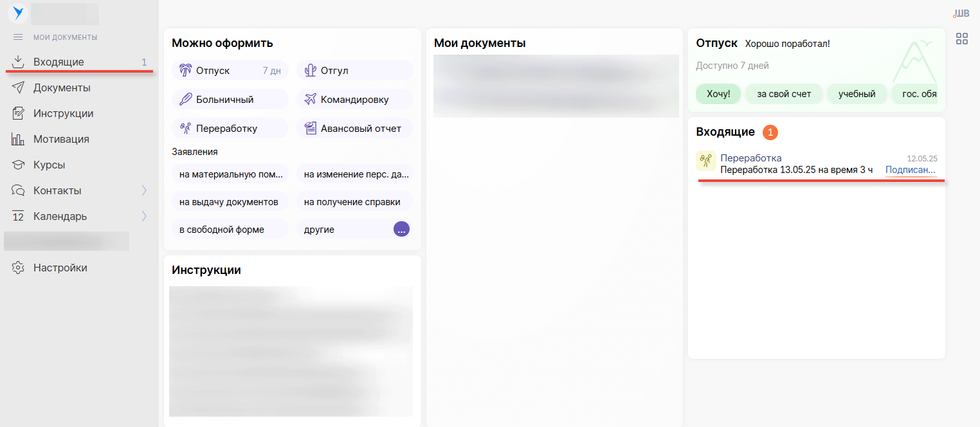Click the Переработка item icon in Входящие
Screen dimensions: 980x427
pos(705,161)
